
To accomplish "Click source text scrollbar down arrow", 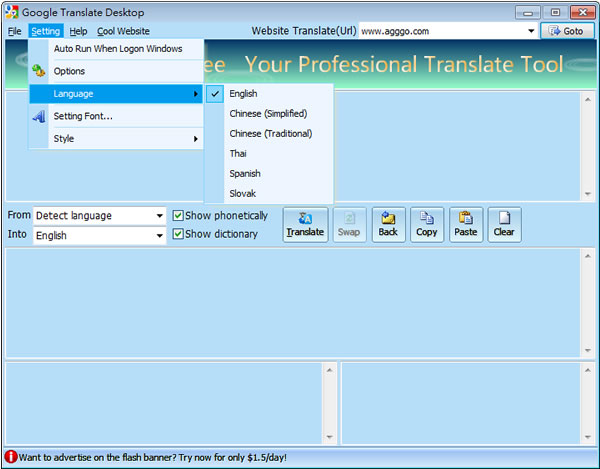I will [x=588, y=194].
